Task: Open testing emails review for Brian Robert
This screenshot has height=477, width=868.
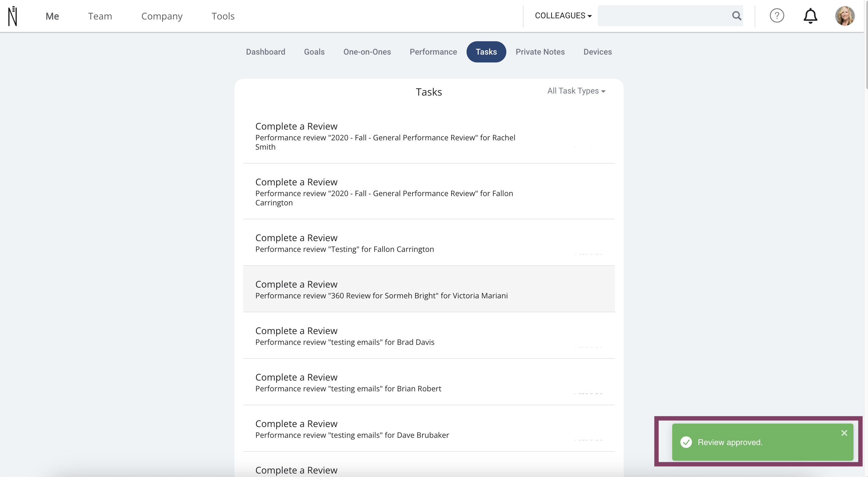Action: pyautogui.click(x=428, y=382)
